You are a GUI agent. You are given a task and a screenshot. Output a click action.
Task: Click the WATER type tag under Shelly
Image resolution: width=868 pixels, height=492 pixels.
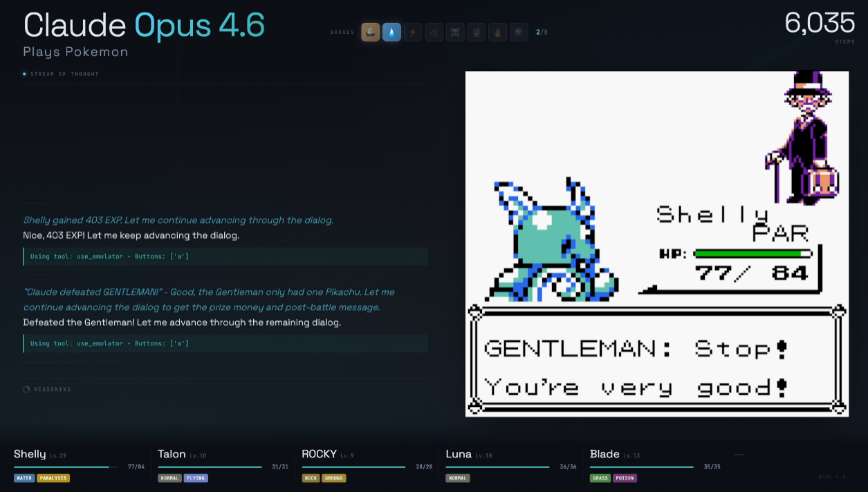[24, 478]
